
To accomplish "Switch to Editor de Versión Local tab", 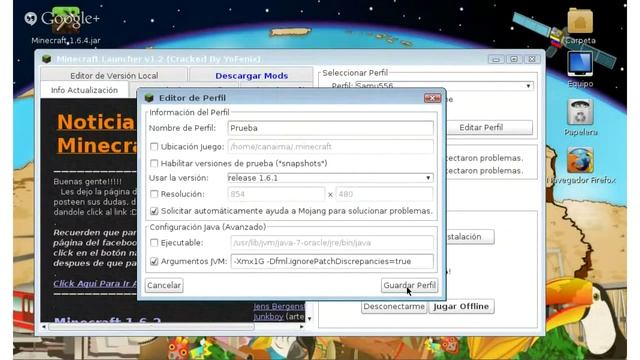I will coord(114,76).
